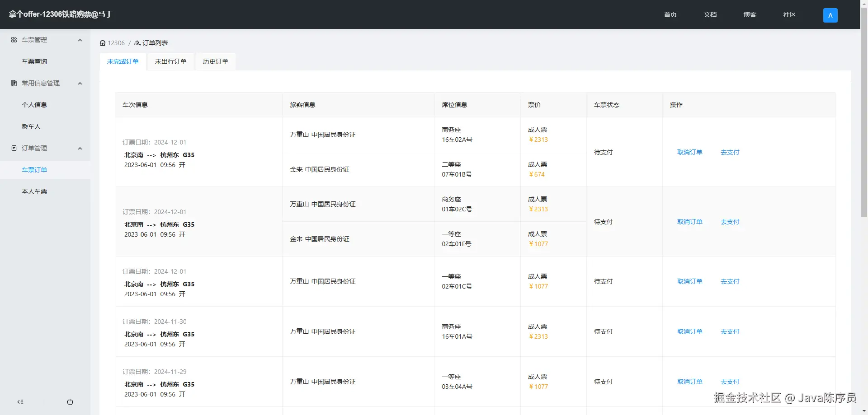
Task: Pay for the order with seat 02车01C号
Action: pos(730,281)
